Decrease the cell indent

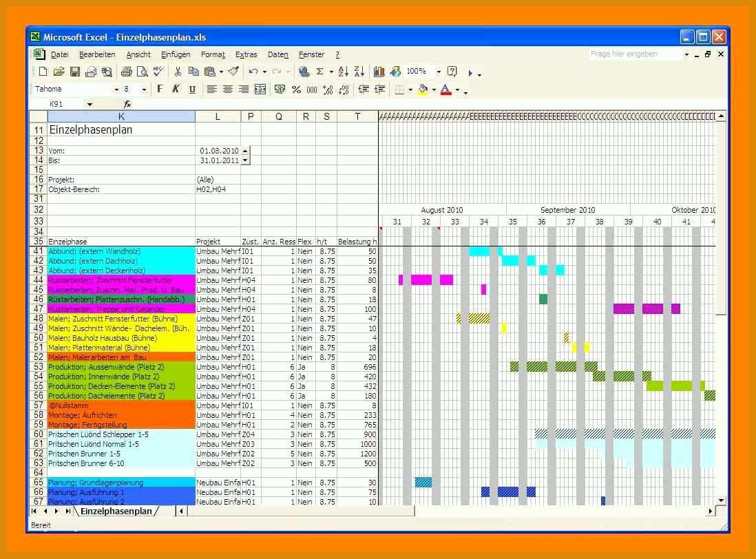click(364, 89)
